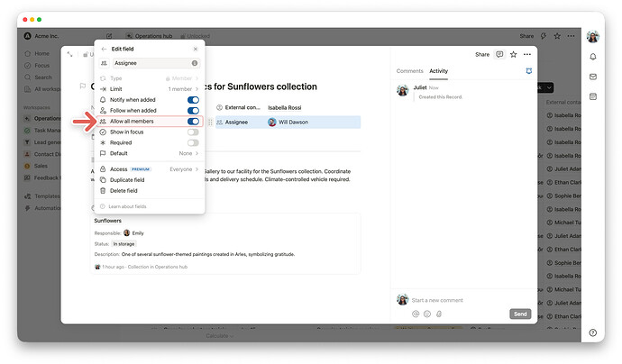Viewport: 622px width, 364px height.
Task: Toggle Notify when added switch
Action: pos(193,100)
